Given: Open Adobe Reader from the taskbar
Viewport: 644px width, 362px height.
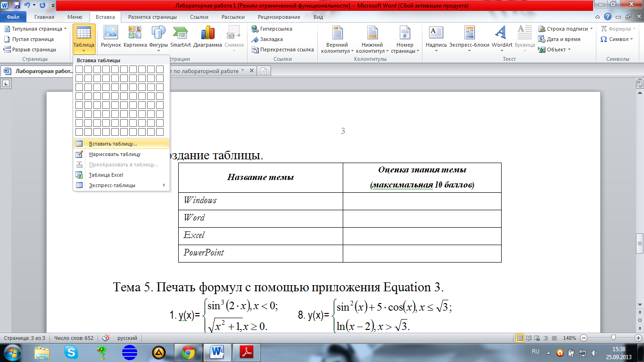Looking at the screenshot, I should (x=248, y=352).
